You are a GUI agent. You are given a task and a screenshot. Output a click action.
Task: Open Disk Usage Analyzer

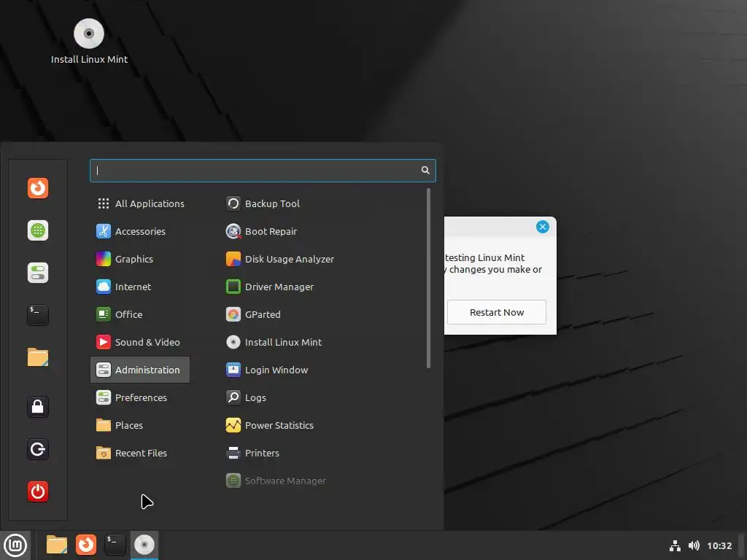(x=280, y=259)
